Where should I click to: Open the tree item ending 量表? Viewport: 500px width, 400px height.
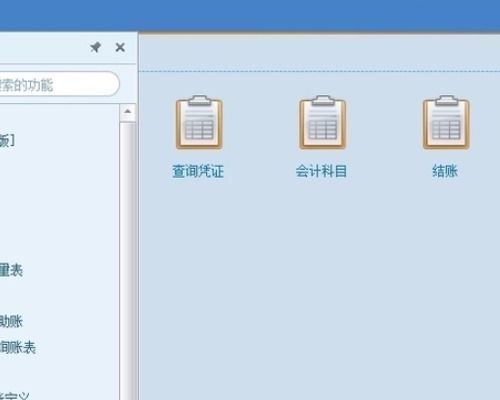(11, 270)
